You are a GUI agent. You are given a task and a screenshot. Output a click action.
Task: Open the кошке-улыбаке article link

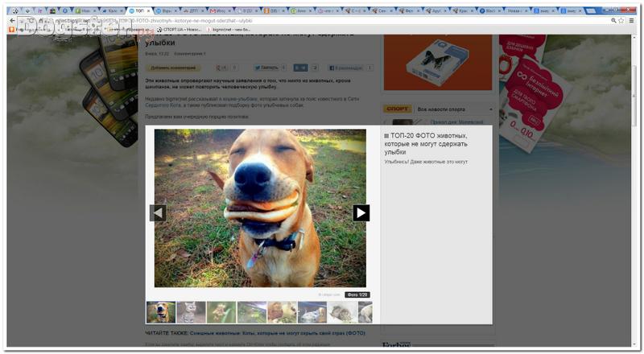241,99
